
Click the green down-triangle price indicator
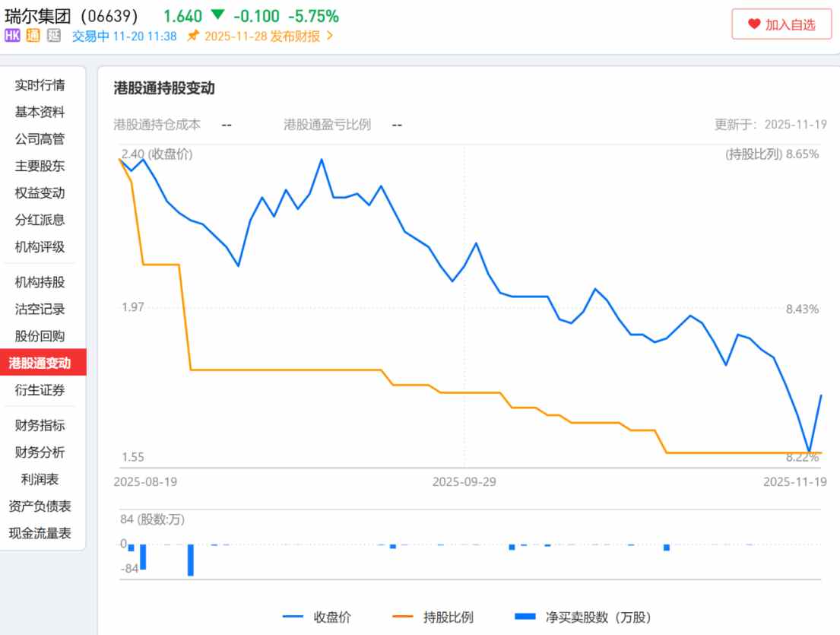(x=217, y=14)
